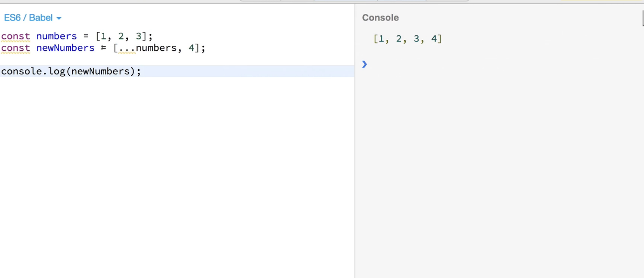Click the line with newNumbers spread declaration
644x278 pixels.
(x=103, y=48)
